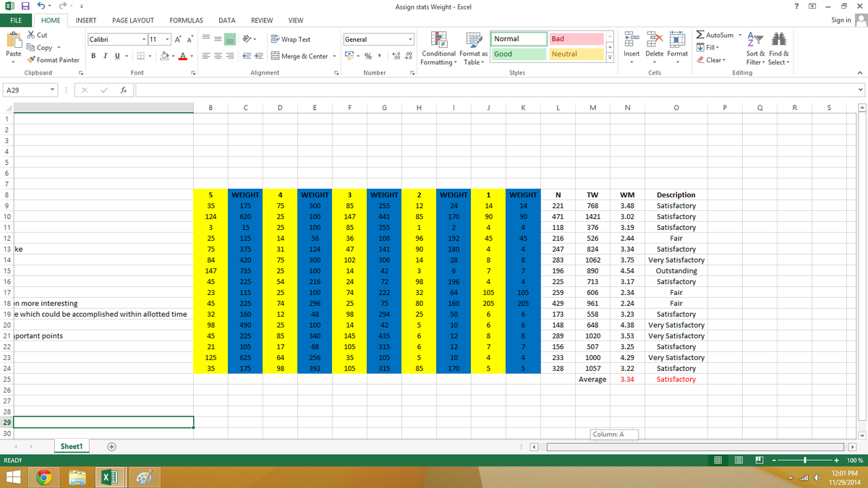Screen dimensions: 868x488
Task: Switch to the FORMULAS ribbon tab
Action: tap(186, 20)
